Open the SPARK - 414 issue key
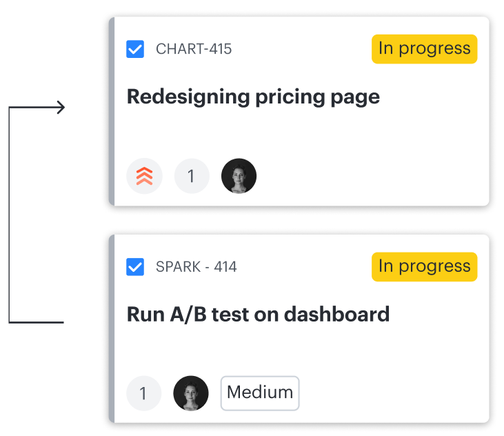Screen dimensions: 504x436 (196, 266)
